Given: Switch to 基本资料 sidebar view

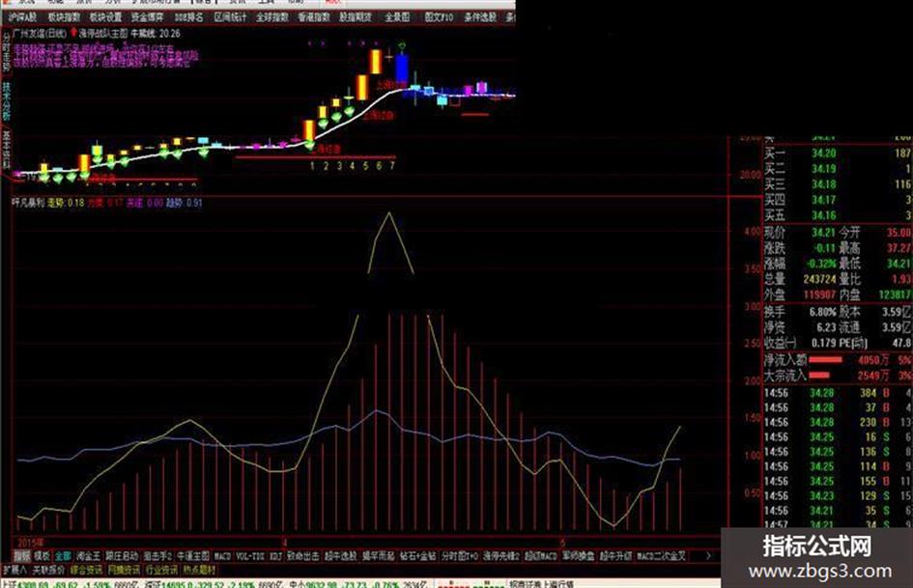Looking at the screenshot, I should tap(7, 149).
